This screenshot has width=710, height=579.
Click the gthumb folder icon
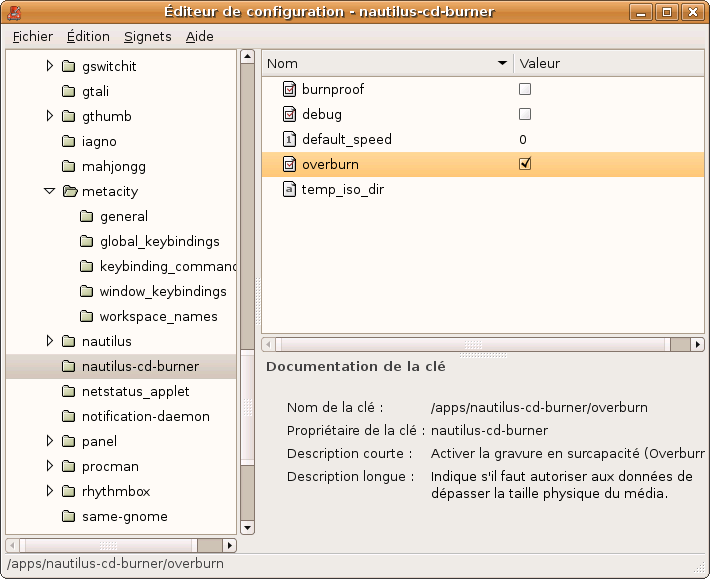(x=68, y=116)
